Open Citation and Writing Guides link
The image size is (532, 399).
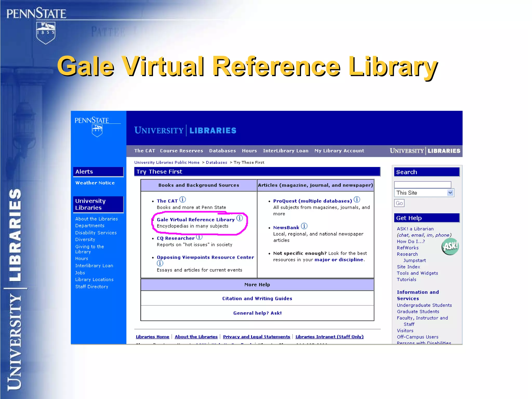257,298
